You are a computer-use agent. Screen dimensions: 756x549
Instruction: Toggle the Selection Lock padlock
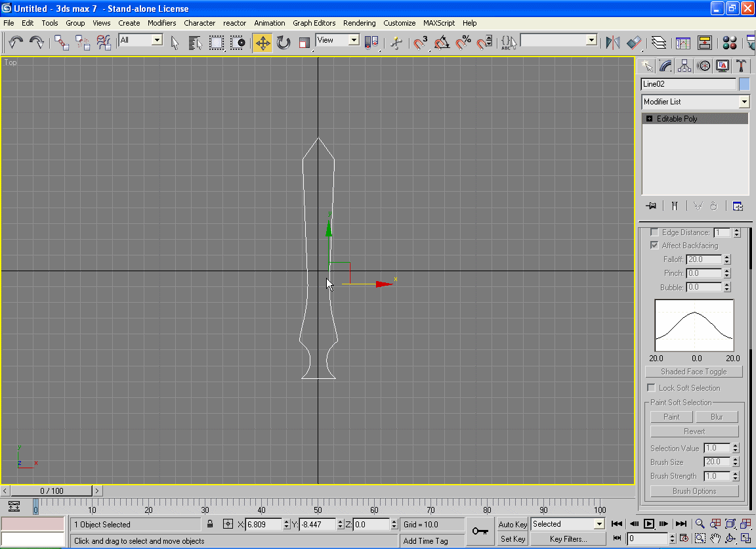click(210, 524)
